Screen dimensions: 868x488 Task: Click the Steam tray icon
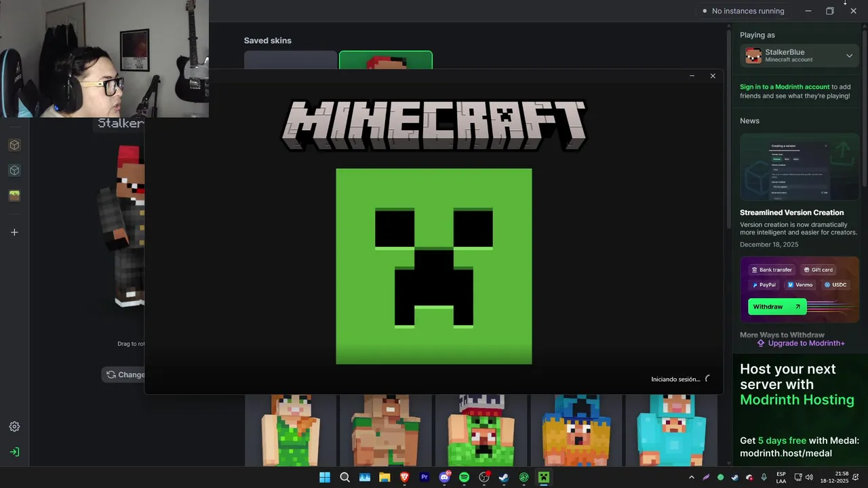coord(735,477)
